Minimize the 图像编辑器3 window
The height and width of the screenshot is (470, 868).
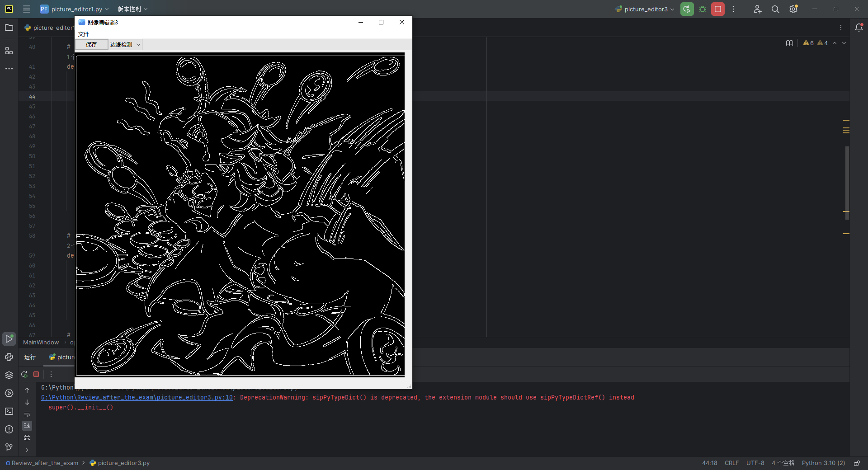pos(361,22)
